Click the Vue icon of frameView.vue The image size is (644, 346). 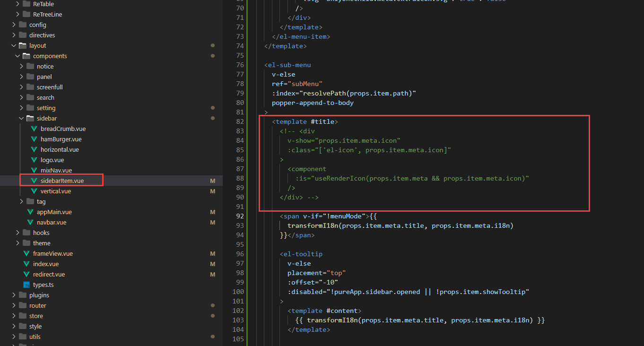[x=26, y=253]
